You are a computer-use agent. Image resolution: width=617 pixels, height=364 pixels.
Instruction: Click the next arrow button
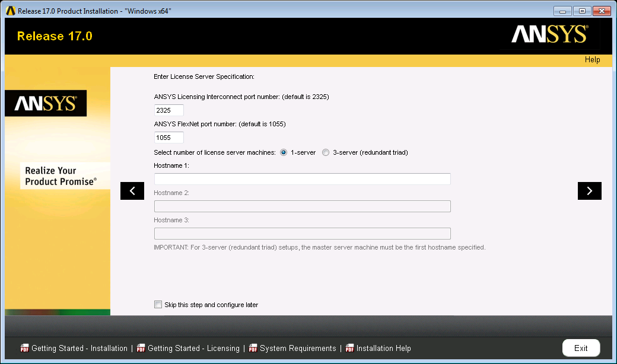(589, 191)
